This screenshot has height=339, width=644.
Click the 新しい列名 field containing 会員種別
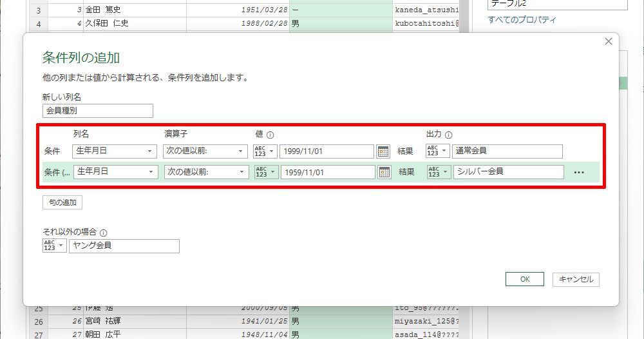click(x=98, y=111)
